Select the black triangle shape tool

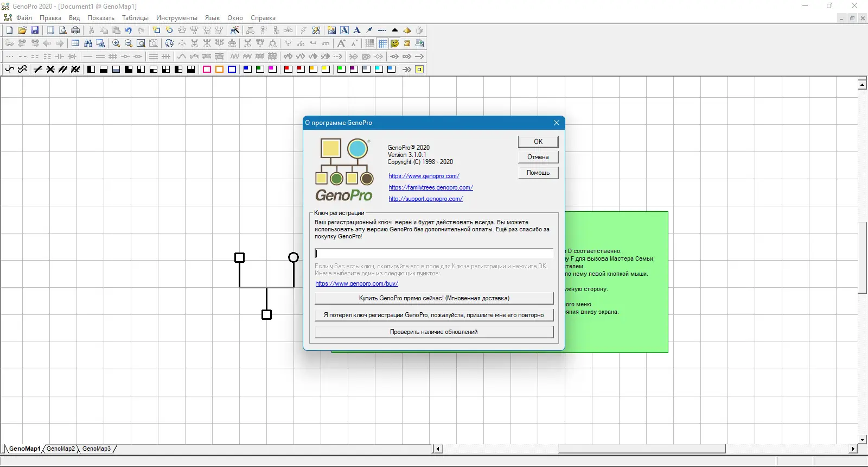394,30
